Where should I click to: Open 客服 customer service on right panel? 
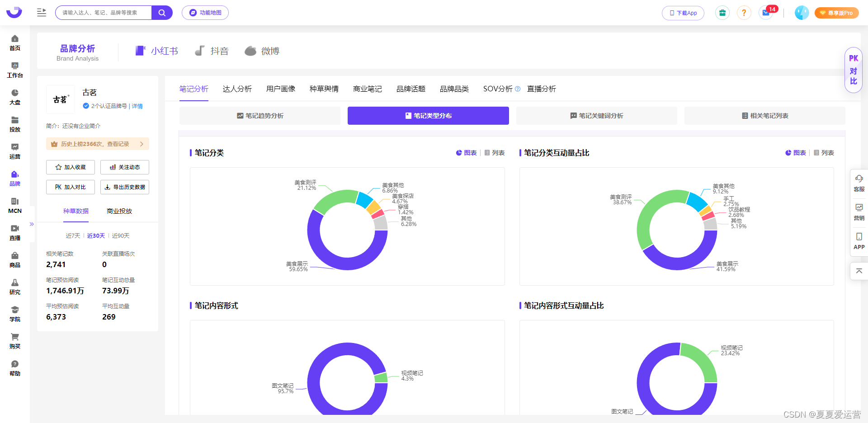pos(859,183)
